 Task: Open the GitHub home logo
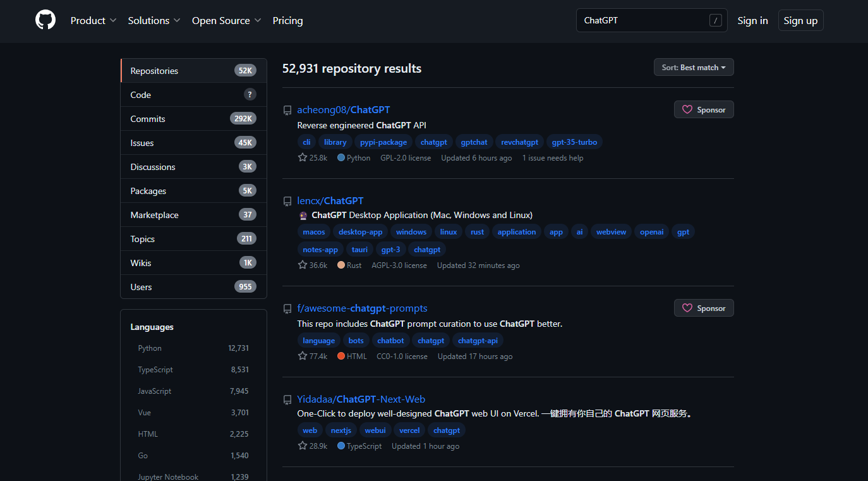click(45, 20)
